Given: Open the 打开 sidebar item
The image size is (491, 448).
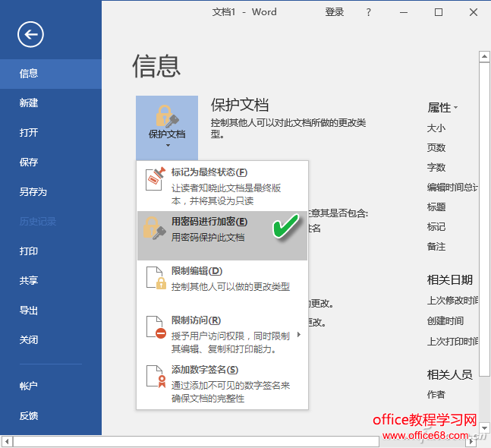Looking at the screenshot, I should (51, 133).
